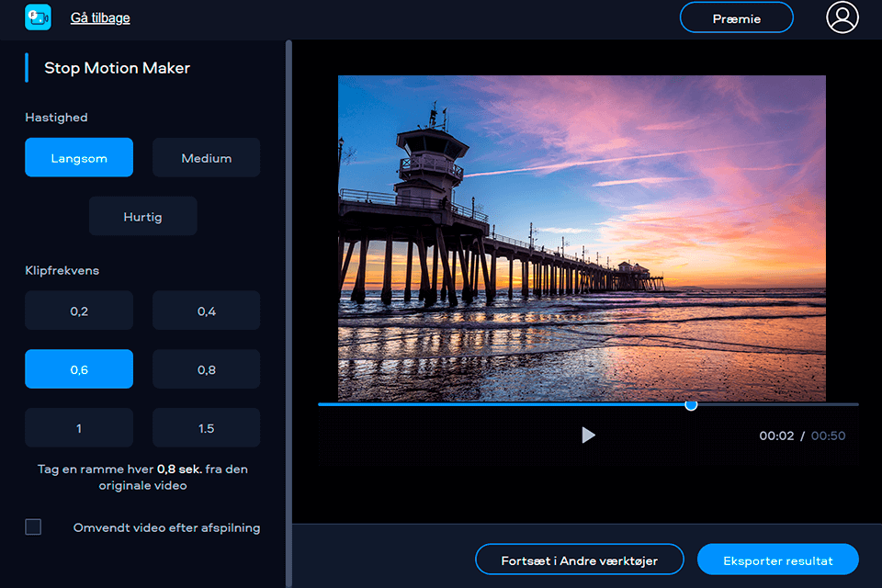Image resolution: width=882 pixels, height=588 pixels.
Task: Click the Præmie button
Action: pos(736,17)
